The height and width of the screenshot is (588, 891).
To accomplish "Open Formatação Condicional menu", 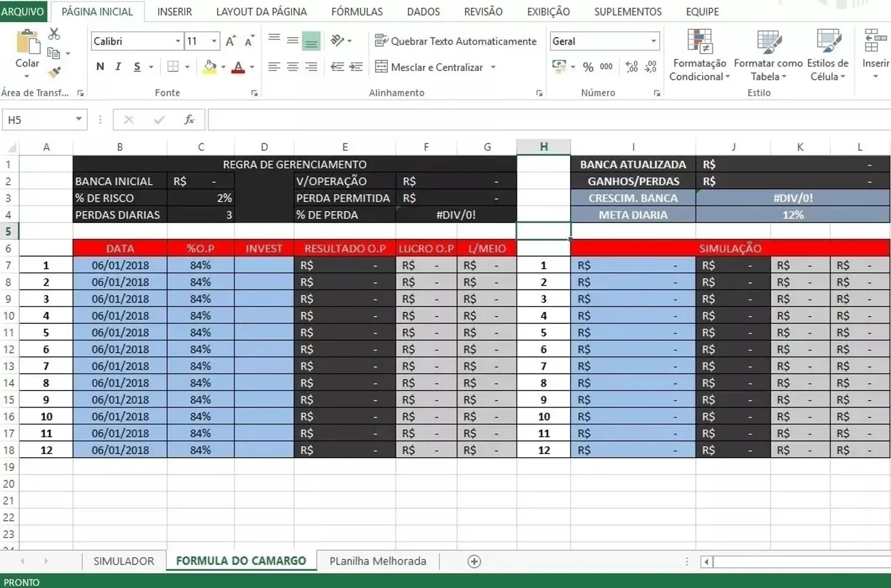I will point(700,55).
